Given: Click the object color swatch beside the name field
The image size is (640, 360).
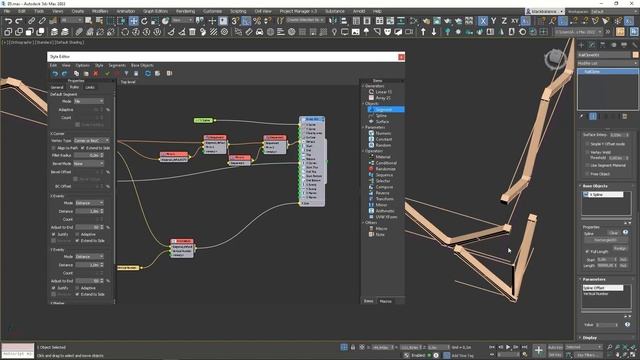Looking at the screenshot, I should (635, 55).
